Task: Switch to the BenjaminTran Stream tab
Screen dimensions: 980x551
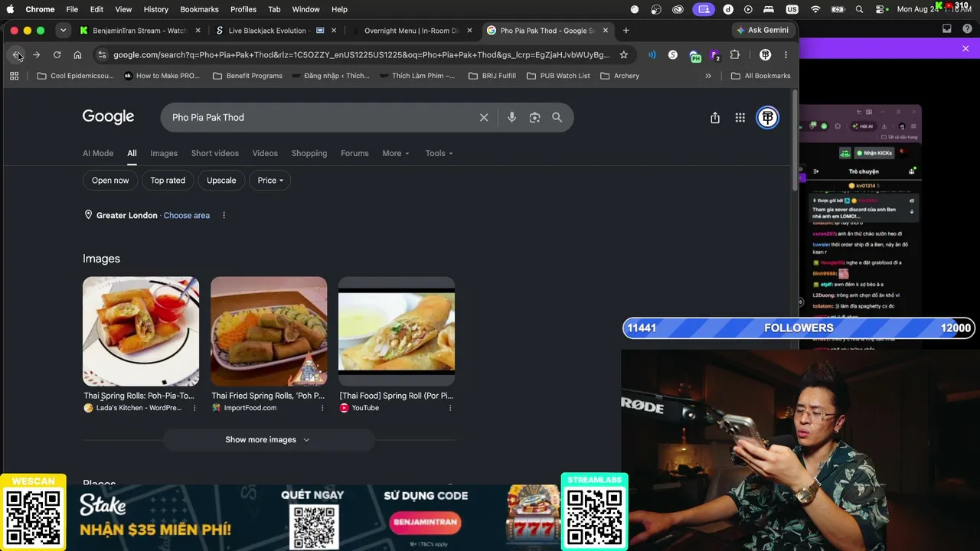Action: click(x=139, y=31)
